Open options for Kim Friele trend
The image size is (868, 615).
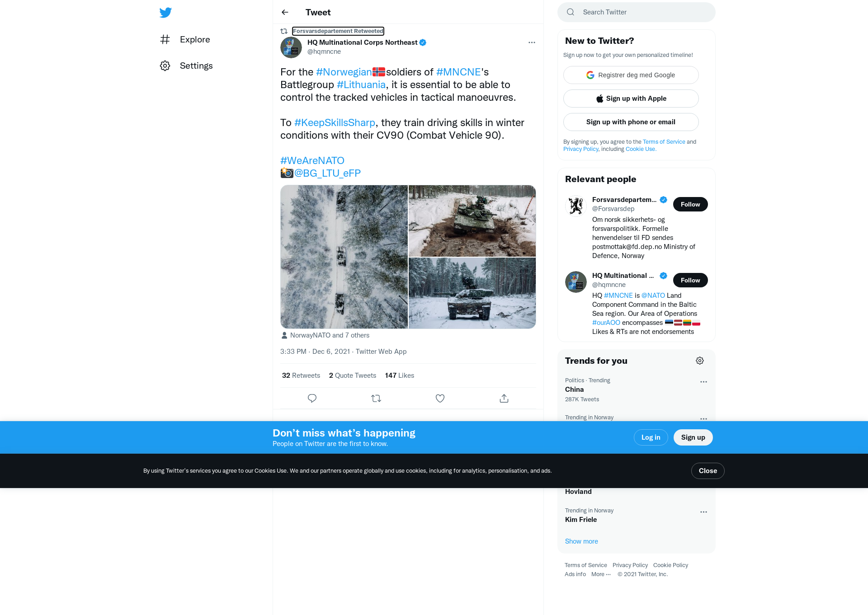(703, 512)
